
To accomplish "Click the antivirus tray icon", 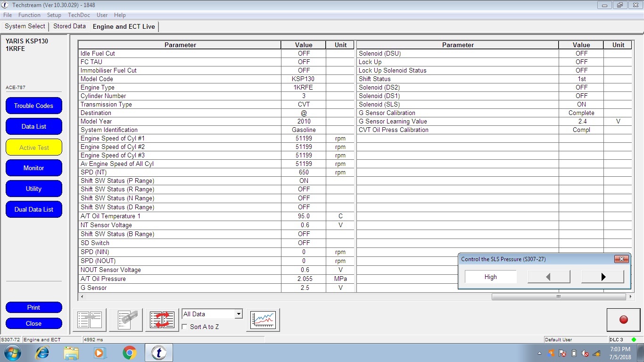I will [x=551, y=353].
